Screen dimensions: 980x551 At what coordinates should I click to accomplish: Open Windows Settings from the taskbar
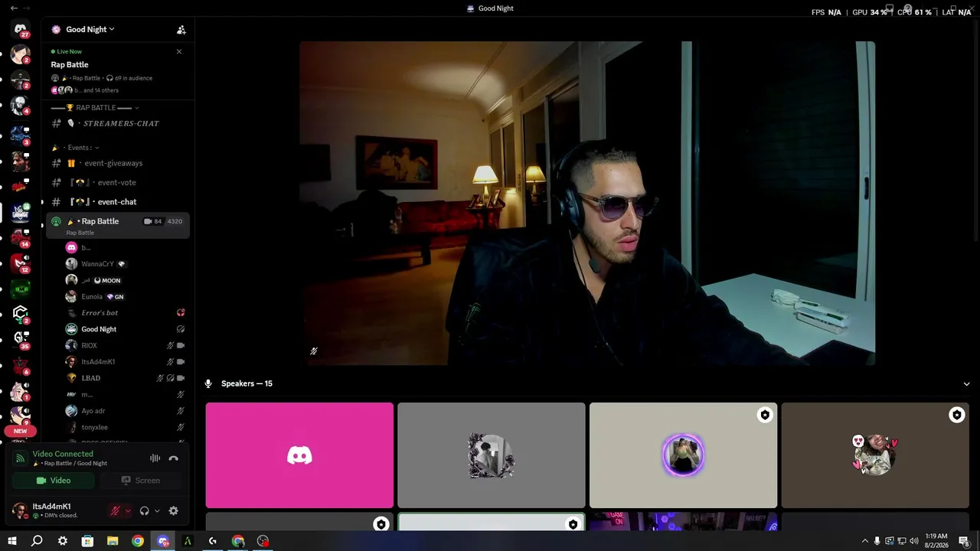click(62, 541)
